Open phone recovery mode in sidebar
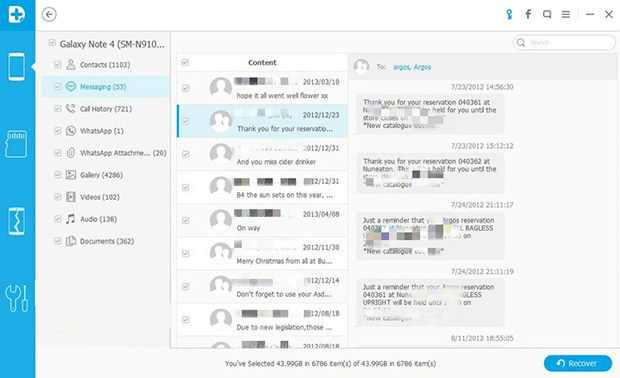 17,66
